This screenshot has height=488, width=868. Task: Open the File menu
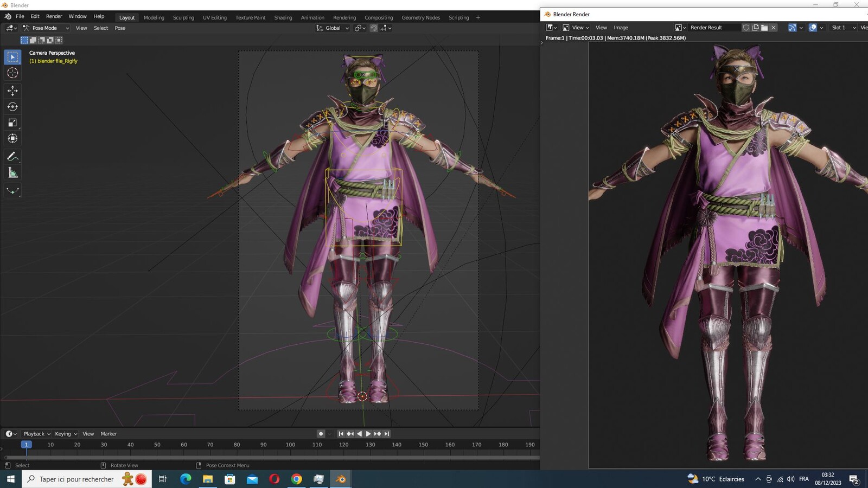point(20,16)
